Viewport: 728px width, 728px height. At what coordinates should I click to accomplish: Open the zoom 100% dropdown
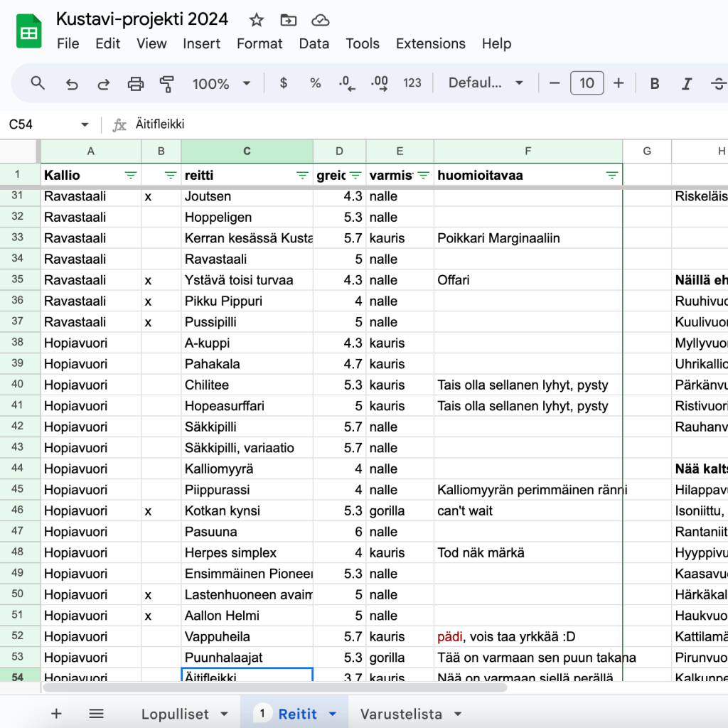tap(221, 83)
